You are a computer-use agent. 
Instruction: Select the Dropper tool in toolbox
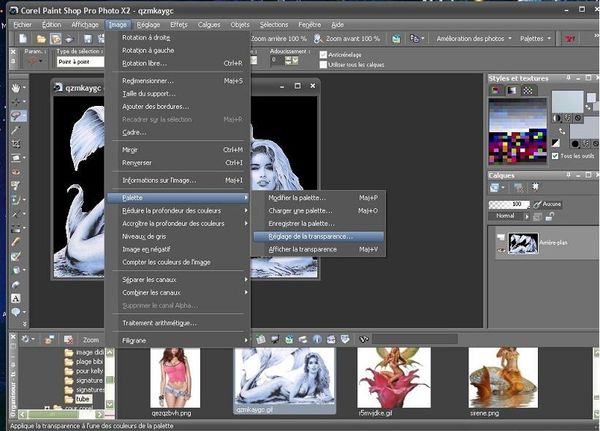pyautogui.click(x=15, y=130)
